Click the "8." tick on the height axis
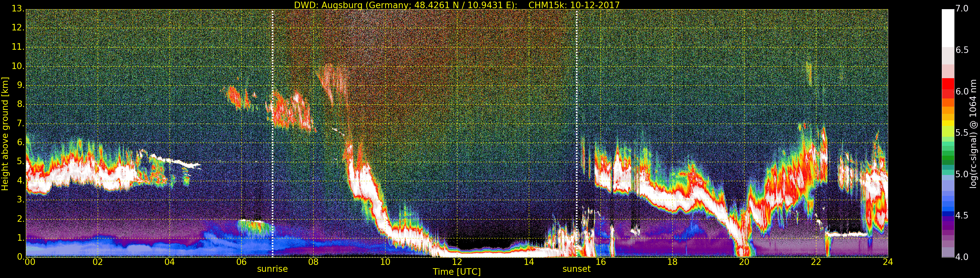The width and height of the screenshot is (980, 278). tap(21, 104)
